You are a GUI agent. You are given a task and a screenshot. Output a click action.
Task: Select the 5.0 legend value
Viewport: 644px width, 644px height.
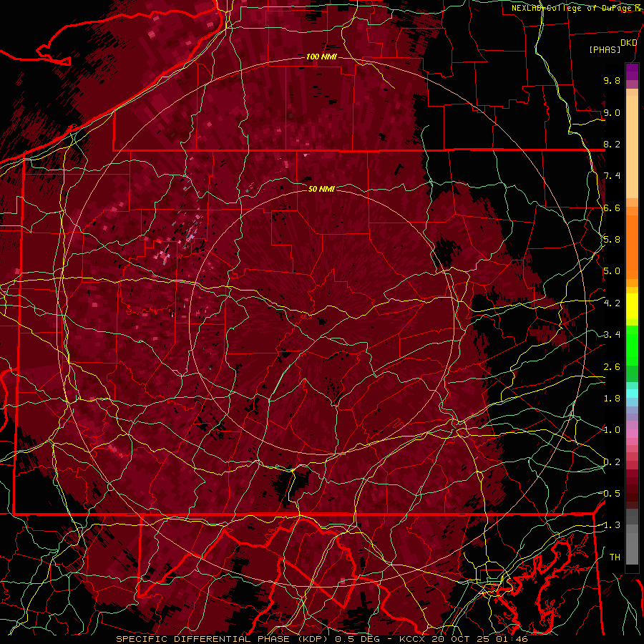[612, 271]
